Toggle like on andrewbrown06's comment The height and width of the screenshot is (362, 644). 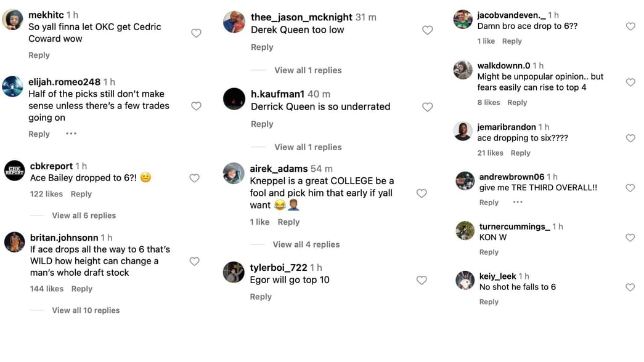[630, 188]
